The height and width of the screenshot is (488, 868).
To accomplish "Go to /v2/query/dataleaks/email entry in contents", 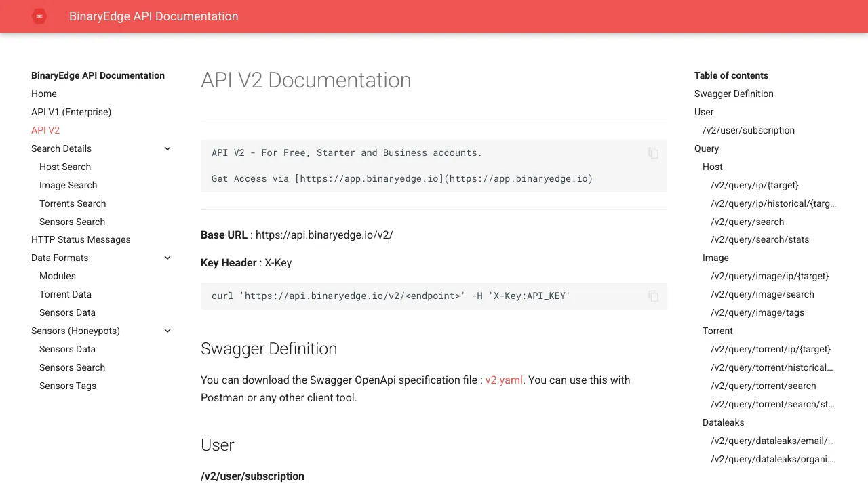I will (772, 441).
